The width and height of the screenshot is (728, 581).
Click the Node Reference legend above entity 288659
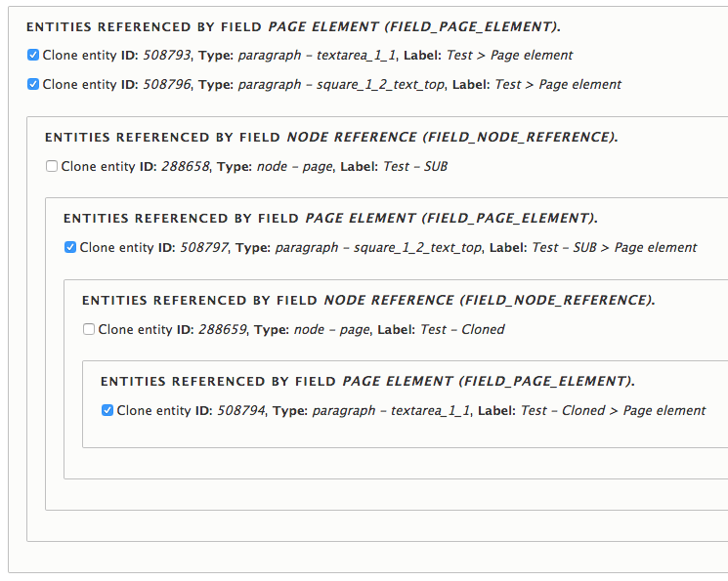click(368, 300)
